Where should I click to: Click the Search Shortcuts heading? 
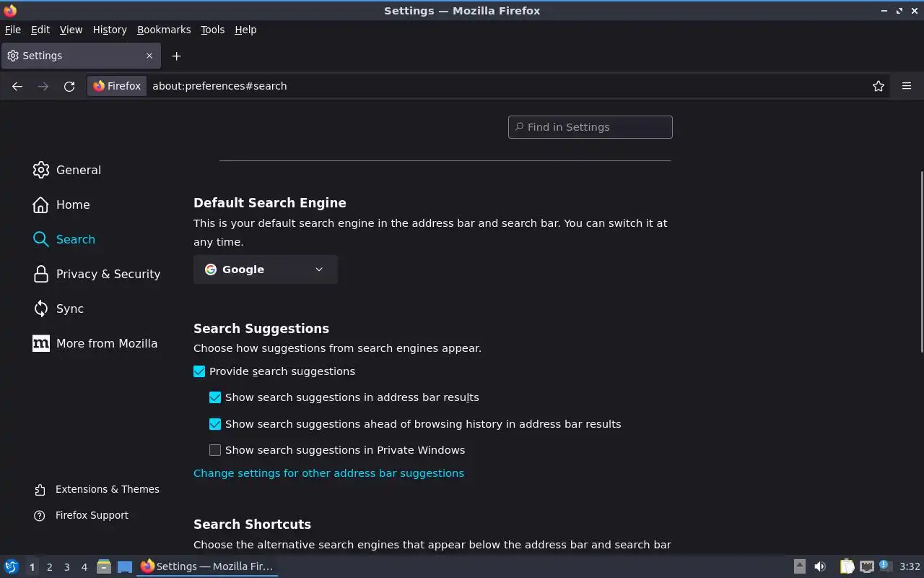pos(253,525)
